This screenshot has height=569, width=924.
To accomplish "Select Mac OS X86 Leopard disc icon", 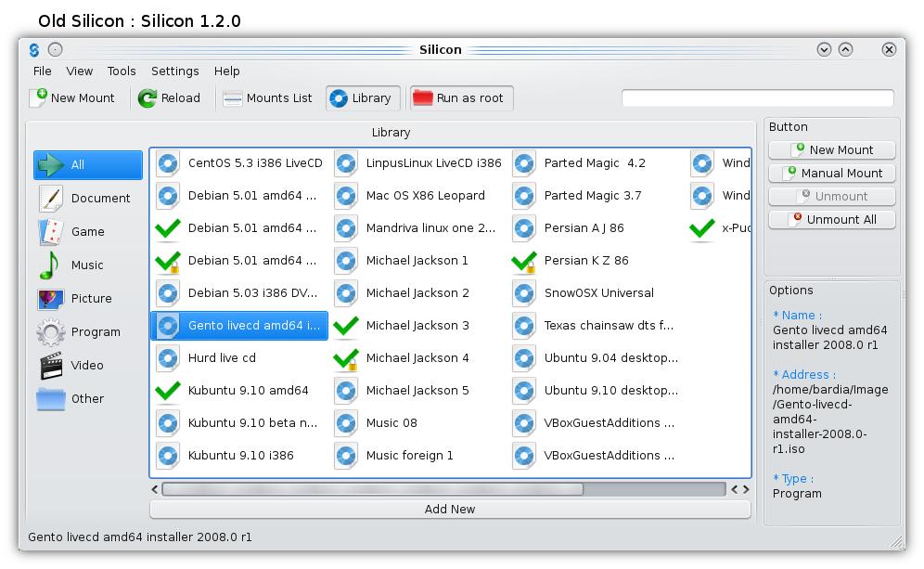I will tap(346, 196).
